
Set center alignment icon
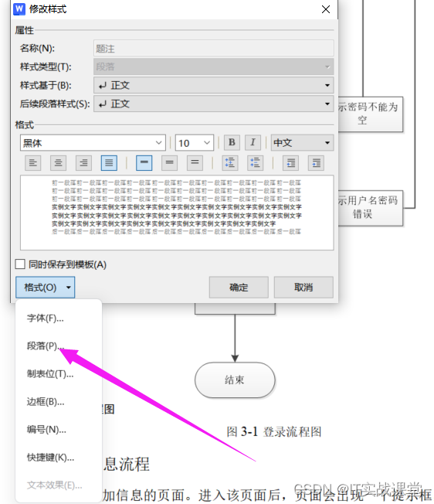59,163
